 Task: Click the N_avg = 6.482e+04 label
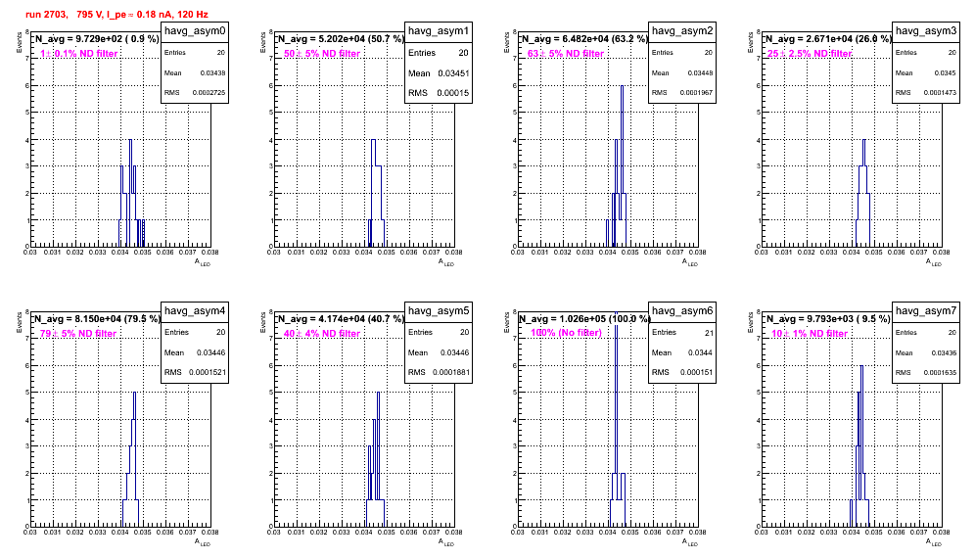tap(584, 39)
